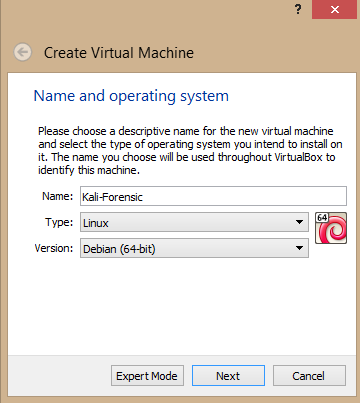360x403 pixels.
Task: Expand the arrow beside Linux type
Action: 299,222
